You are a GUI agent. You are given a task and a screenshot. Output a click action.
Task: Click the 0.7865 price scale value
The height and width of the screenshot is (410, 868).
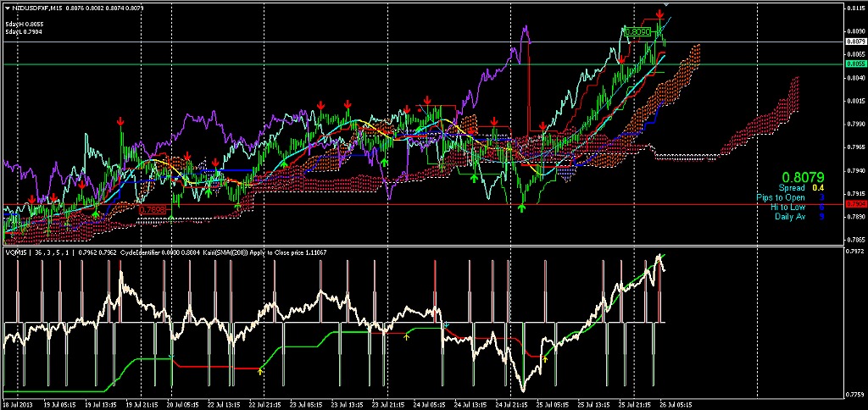[856, 240]
